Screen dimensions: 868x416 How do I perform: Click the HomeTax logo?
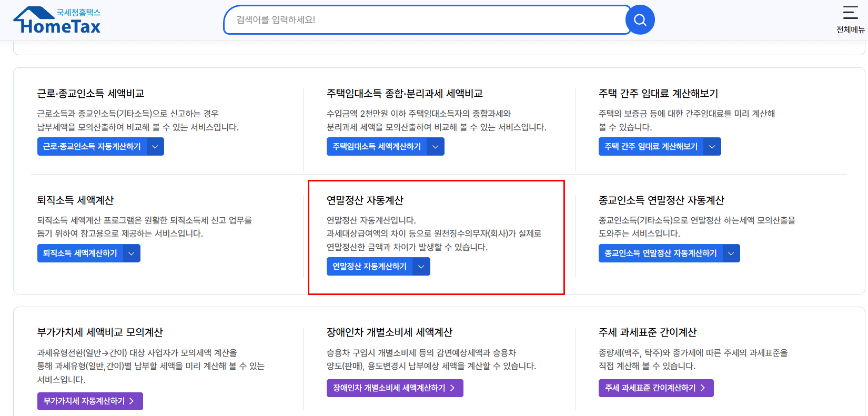tap(57, 21)
